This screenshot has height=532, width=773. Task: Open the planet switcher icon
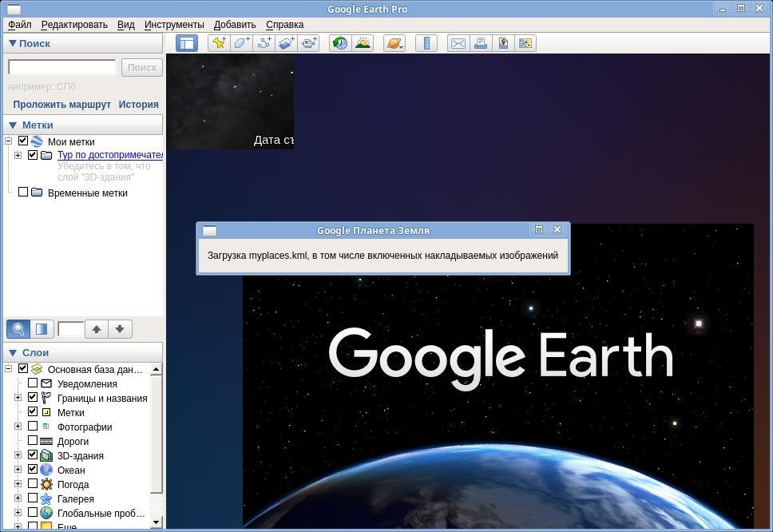pos(394,43)
